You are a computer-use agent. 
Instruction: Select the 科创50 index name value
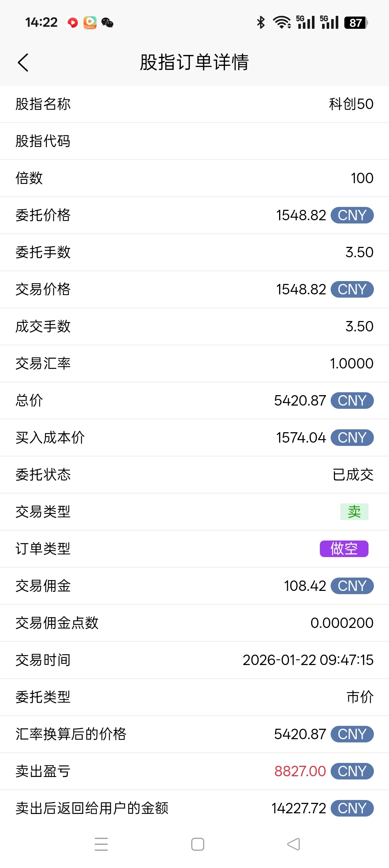(x=351, y=104)
